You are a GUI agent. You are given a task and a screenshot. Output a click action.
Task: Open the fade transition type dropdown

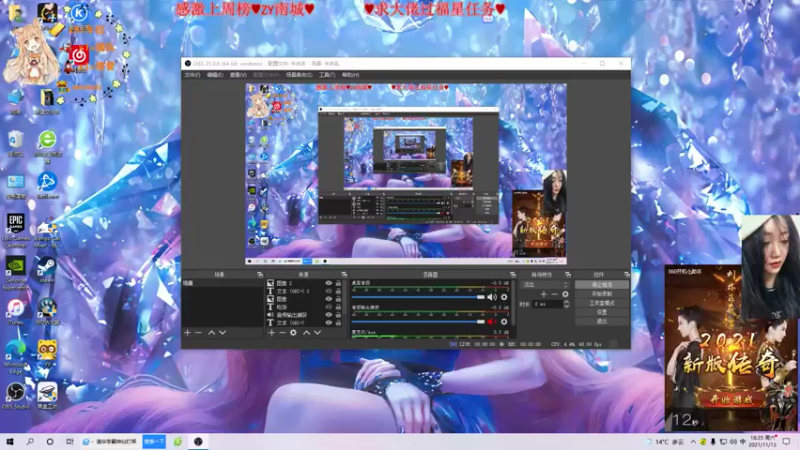[545, 285]
